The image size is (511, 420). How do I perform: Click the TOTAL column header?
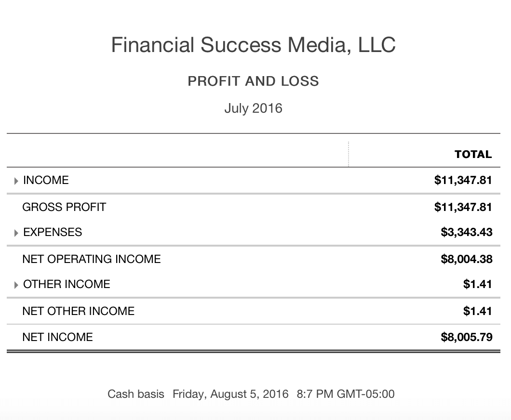(473, 154)
